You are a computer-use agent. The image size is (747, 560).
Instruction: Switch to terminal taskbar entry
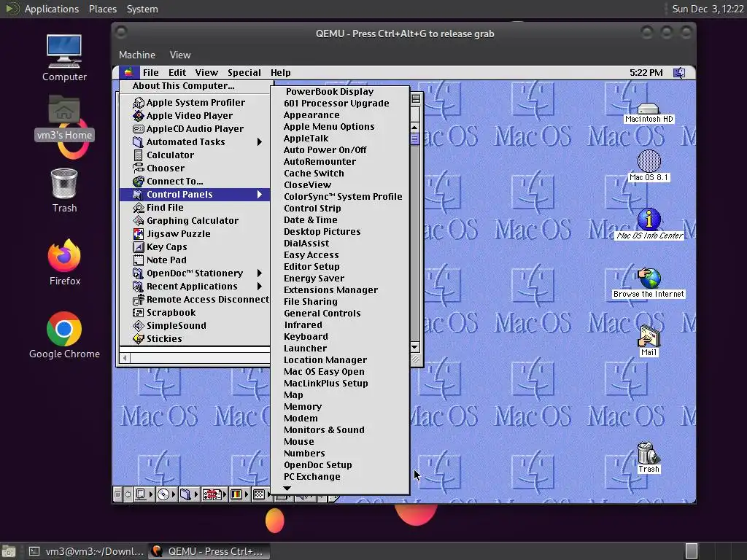[86, 551]
